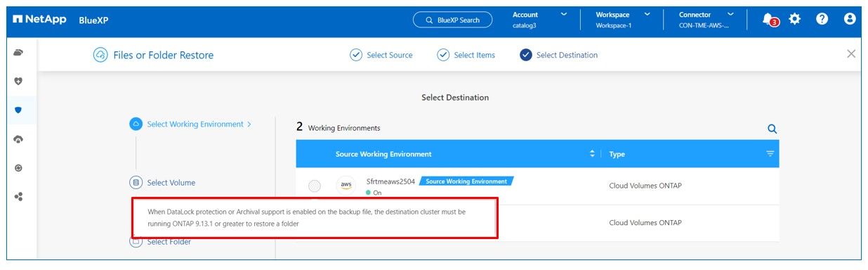Viewport: 868px width, 270px height.
Task: Go to Select Source step
Action: click(x=381, y=55)
